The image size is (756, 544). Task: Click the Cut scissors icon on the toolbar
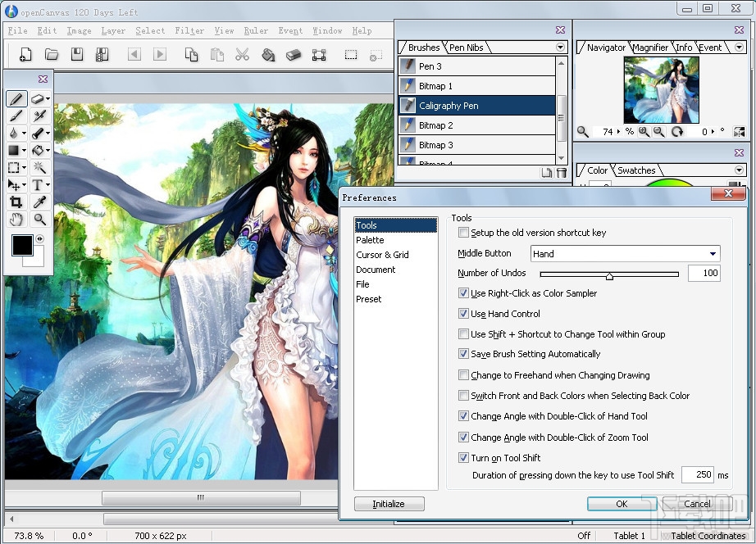point(243,54)
